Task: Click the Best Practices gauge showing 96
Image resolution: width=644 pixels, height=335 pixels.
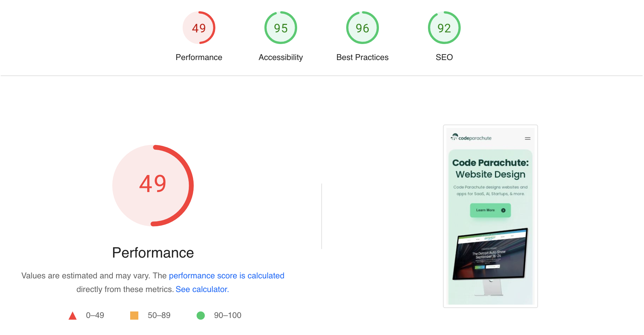Action: pyautogui.click(x=363, y=28)
